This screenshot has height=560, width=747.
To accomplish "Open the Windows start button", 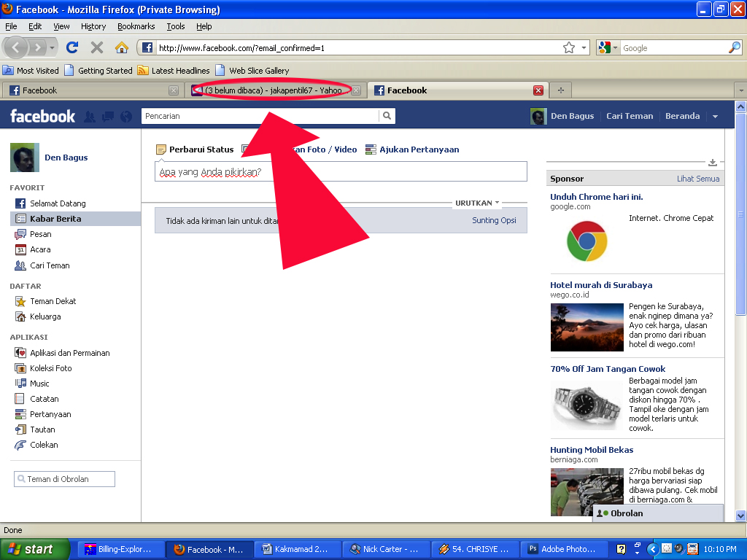I will click(35, 549).
